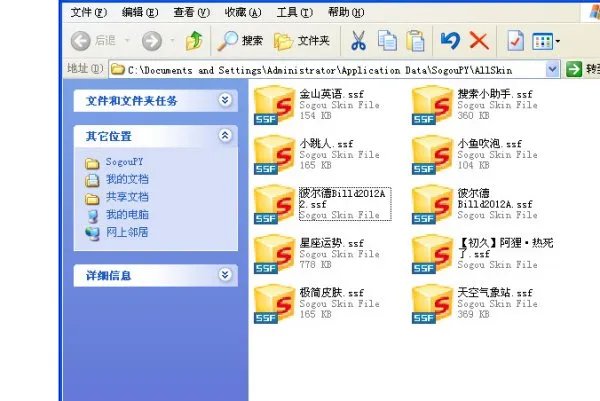Expand the address bar dropdown
This screenshot has width=600, height=401.
tap(553, 69)
